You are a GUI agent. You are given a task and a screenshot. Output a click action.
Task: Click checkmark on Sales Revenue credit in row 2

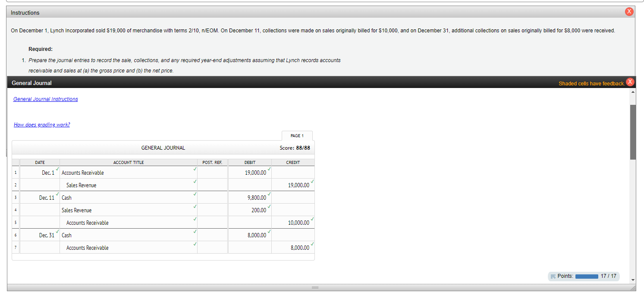(x=312, y=182)
